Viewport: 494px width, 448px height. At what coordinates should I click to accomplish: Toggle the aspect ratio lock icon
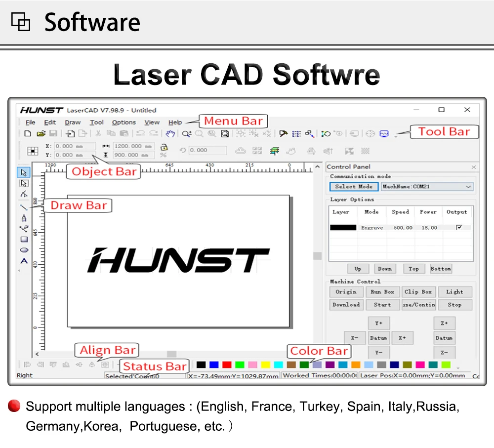click(164, 147)
